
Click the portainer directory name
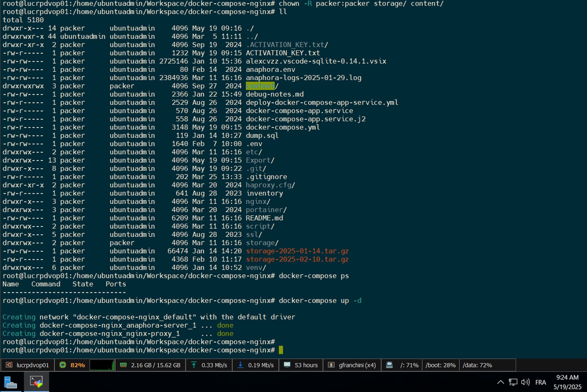pos(264,210)
